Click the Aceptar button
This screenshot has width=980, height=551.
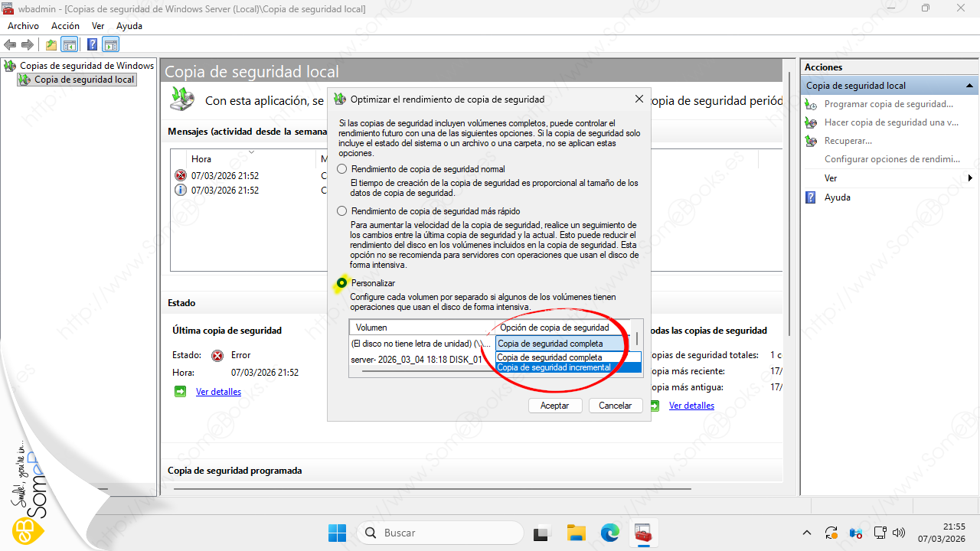tap(554, 406)
